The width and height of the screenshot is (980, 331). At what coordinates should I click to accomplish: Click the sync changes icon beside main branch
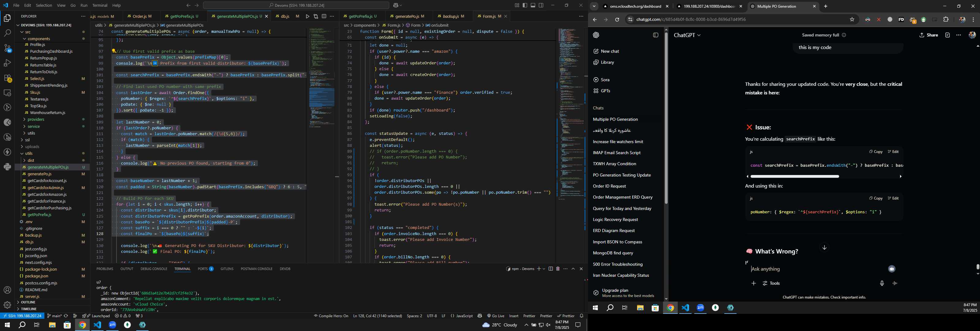66,316
